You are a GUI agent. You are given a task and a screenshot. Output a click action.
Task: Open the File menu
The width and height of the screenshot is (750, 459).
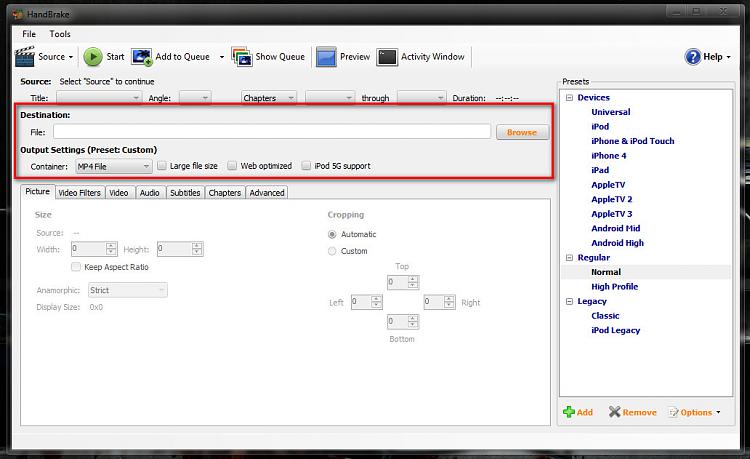pos(29,34)
